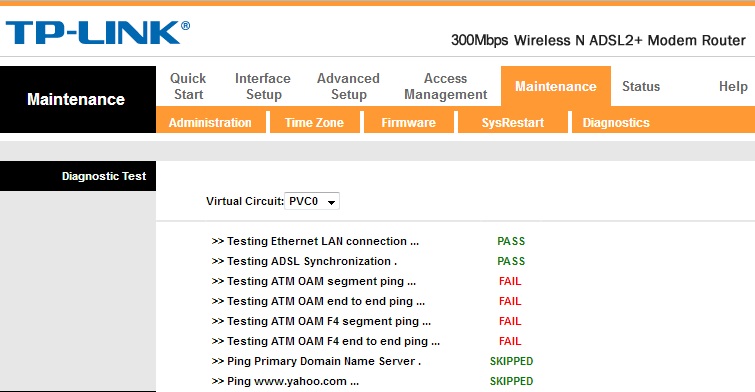Open the Help tab

(733, 86)
